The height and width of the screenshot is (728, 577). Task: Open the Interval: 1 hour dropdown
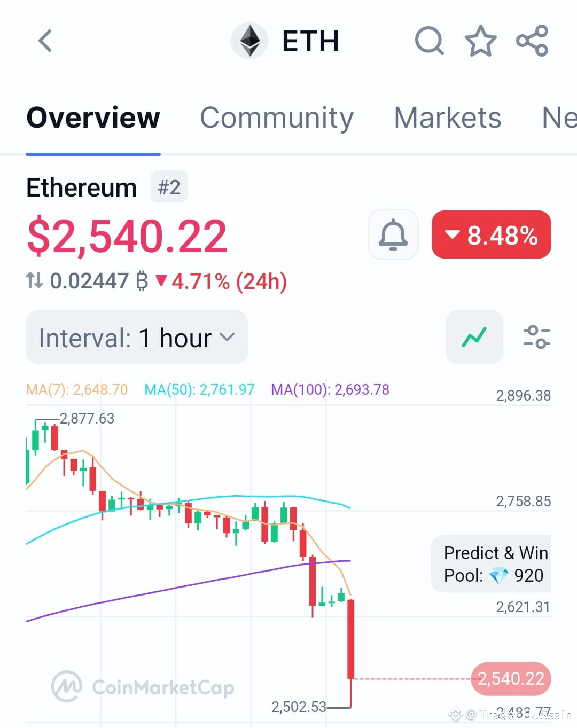point(136,337)
